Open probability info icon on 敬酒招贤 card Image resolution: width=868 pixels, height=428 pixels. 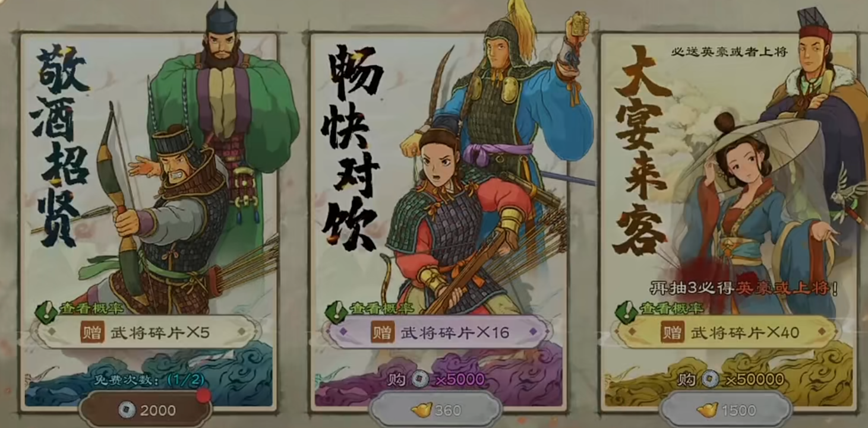click(46, 310)
